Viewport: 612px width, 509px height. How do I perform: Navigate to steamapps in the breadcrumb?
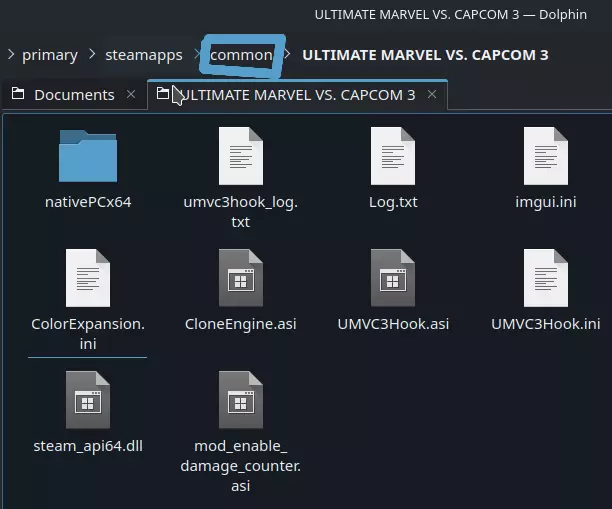(144, 55)
